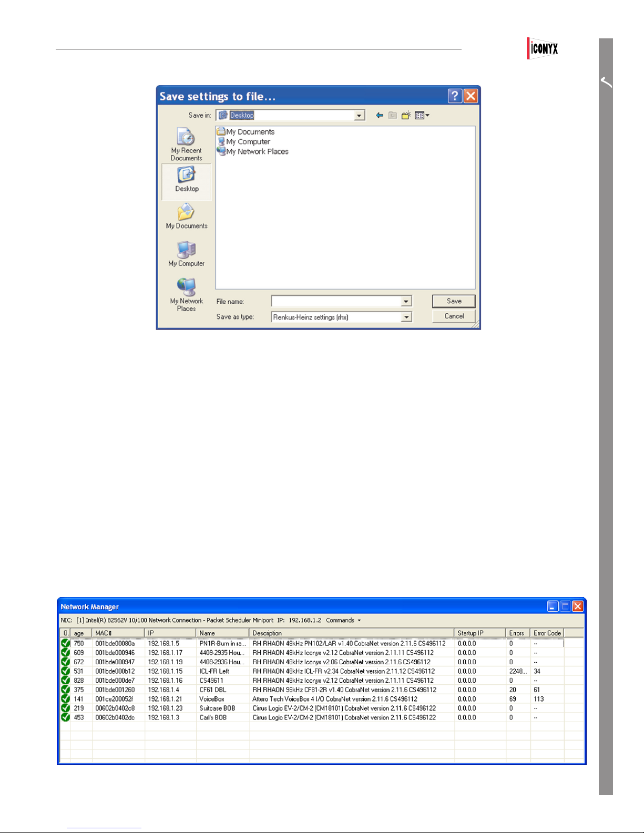Minimize the Network Manager window
Viewport: 644px width, 833px height.
click(x=553, y=606)
